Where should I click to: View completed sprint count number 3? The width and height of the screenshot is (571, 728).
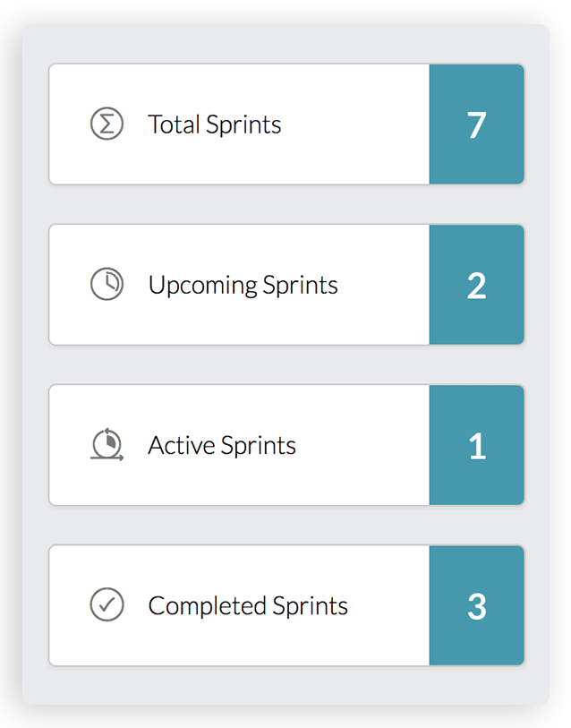point(477,606)
